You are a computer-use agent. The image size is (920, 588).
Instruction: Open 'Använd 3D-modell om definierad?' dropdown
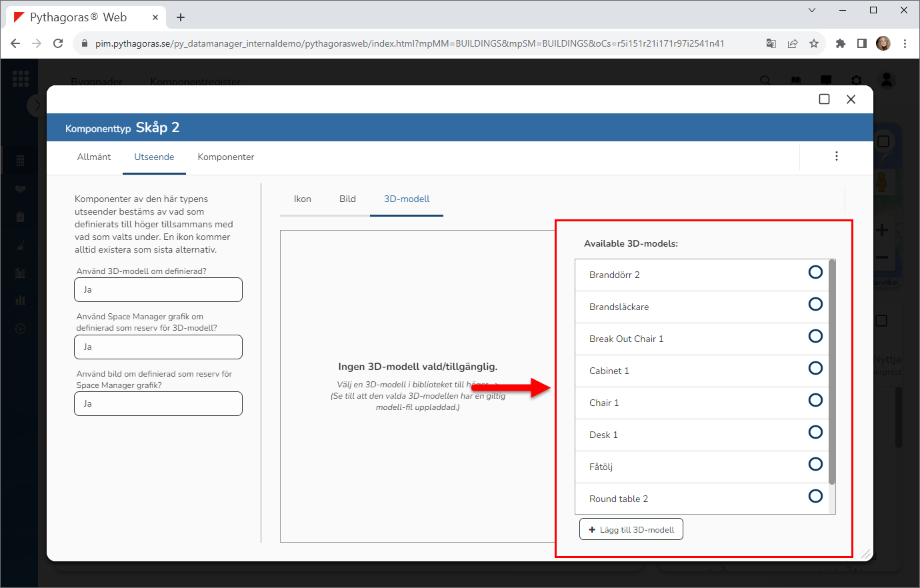pos(158,290)
